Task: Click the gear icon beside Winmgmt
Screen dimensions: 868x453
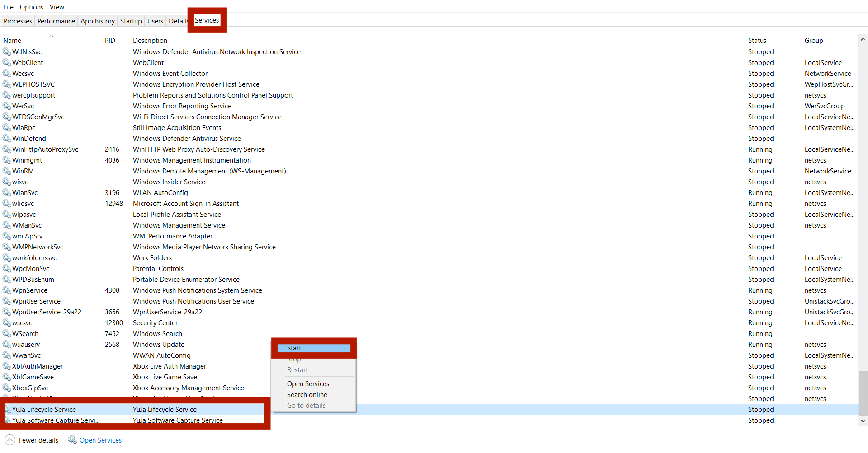Action: [7, 160]
